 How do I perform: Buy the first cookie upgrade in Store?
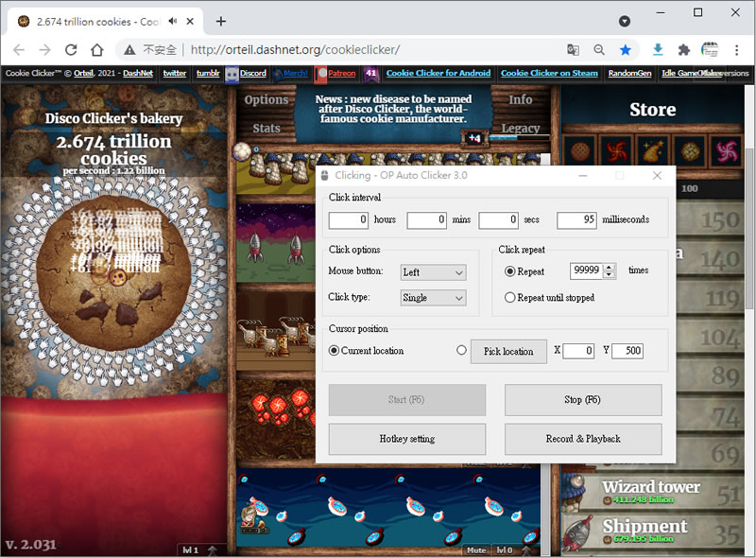click(x=580, y=151)
